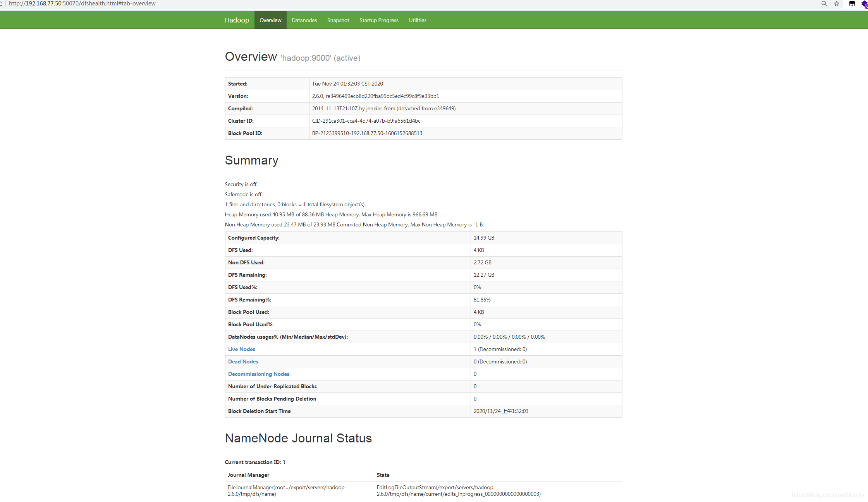Click the NameNode Journal Status heading
The height and width of the screenshot is (502, 868).
pyautogui.click(x=298, y=438)
